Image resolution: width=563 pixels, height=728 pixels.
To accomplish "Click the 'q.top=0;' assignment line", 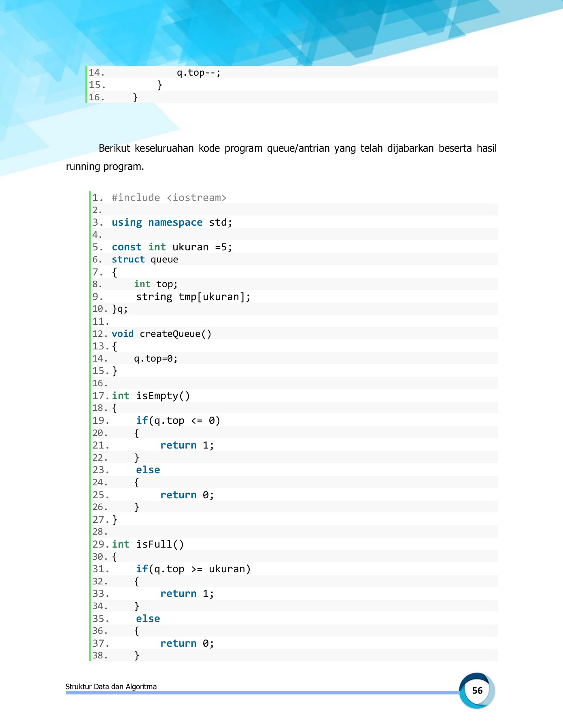I will click(155, 359).
